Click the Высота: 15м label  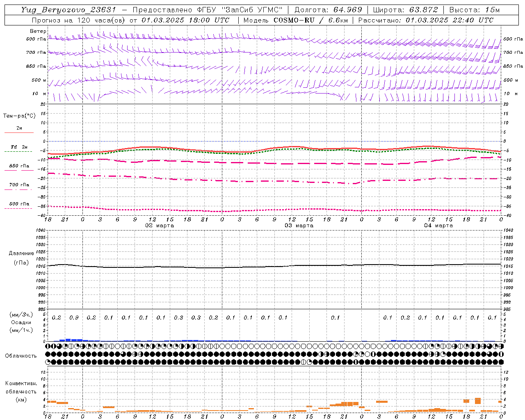(x=475, y=10)
